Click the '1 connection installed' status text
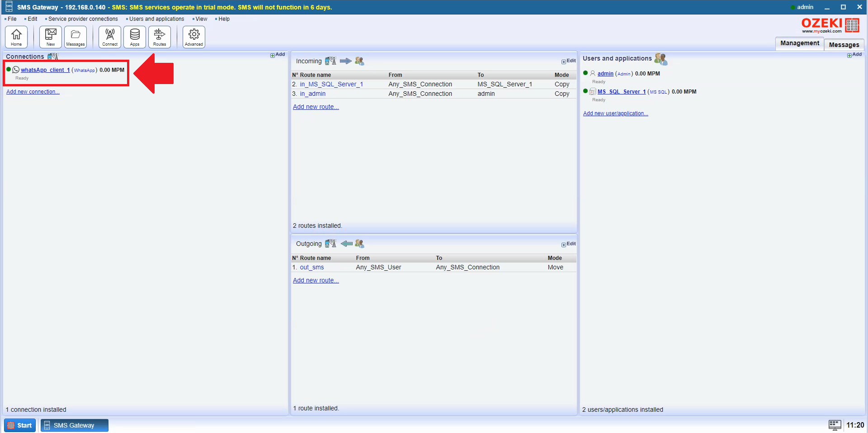The width and height of the screenshot is (868, 433). pos(36,409)
